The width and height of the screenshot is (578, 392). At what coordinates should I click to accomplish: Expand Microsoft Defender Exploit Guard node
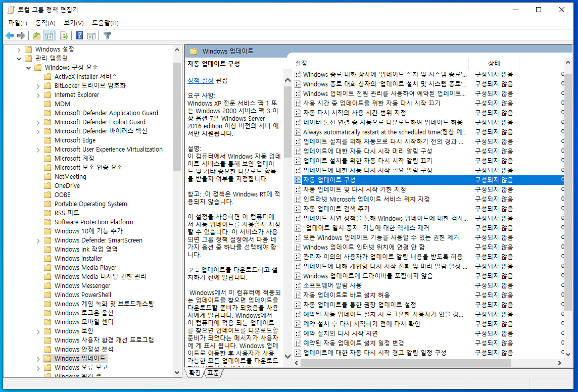point(38,122)
